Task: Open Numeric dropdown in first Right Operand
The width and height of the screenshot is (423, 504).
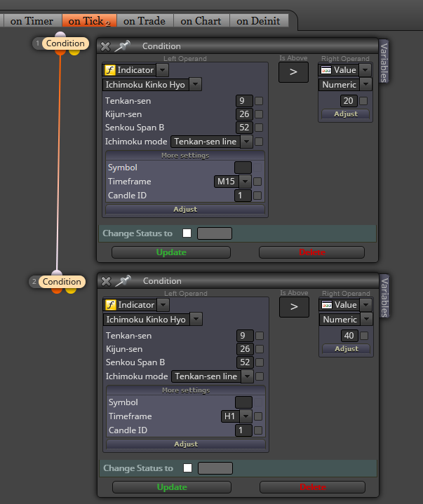Action: (x=365, y=85)
